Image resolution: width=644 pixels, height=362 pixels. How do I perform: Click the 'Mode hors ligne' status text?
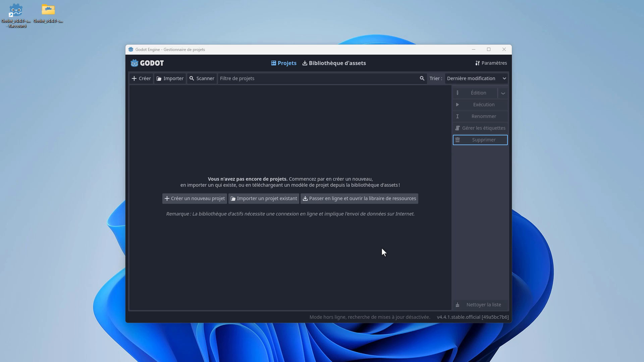[x=370, y=317]
